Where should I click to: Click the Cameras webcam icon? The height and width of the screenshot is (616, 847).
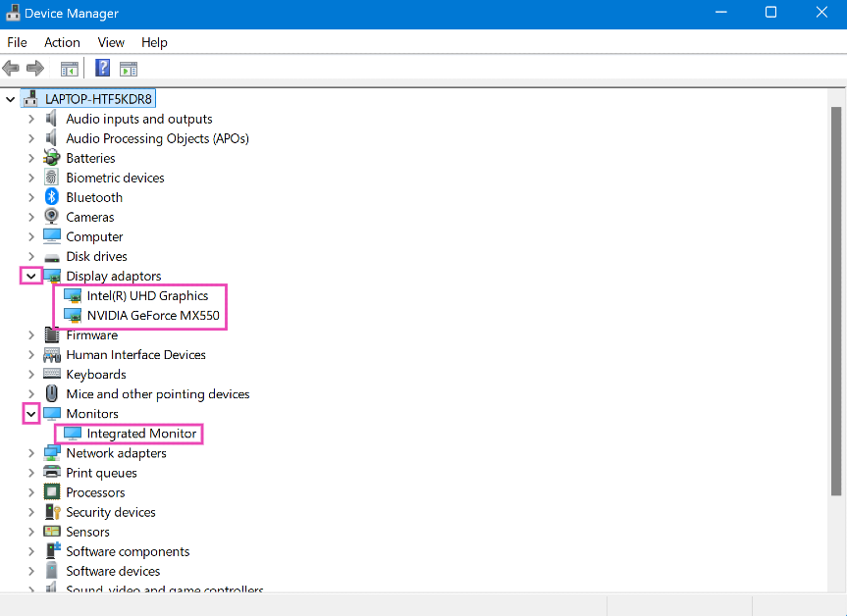pyautogui.click(x=52, y=217)
